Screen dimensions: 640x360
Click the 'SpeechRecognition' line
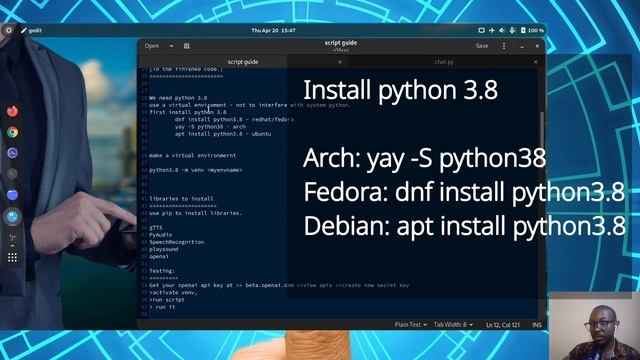click(x=176, y=242)
